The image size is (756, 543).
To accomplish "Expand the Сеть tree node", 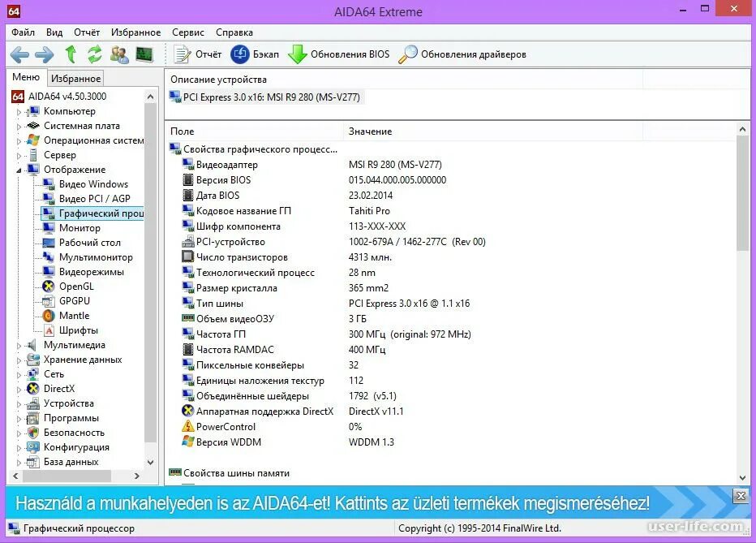I will [x=19, y=375].
